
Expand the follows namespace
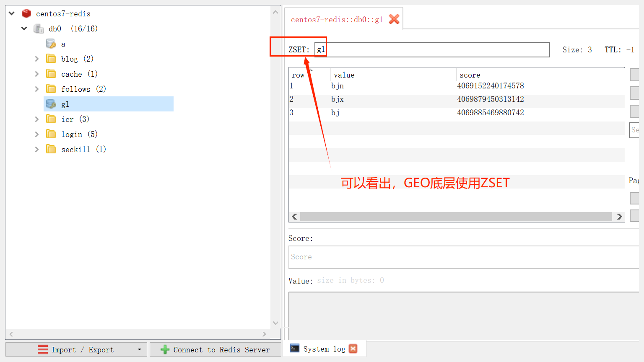point(37,89)
